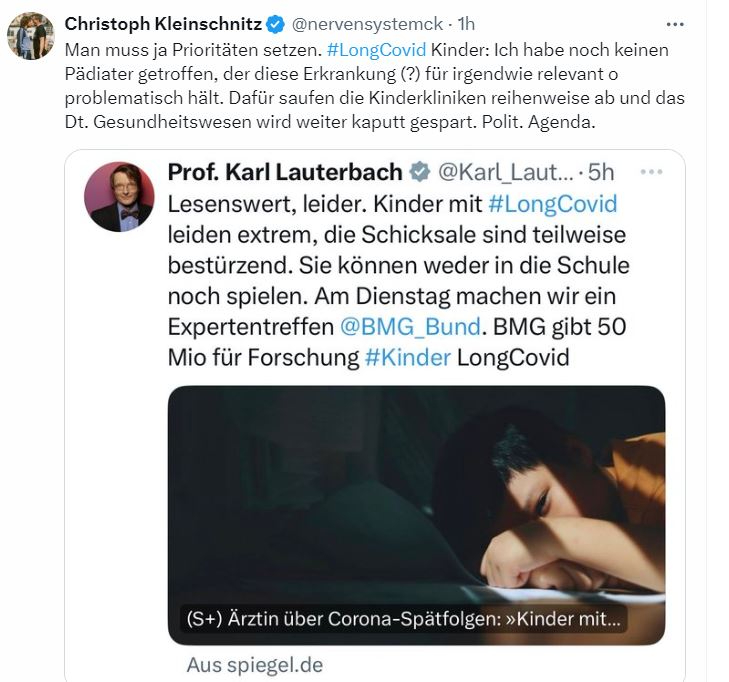Click the Prof. Karl Lauterbach display name

click(285, 171)
